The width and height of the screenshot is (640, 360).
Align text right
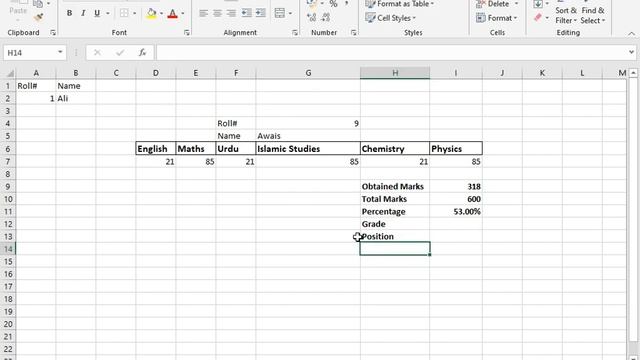[231, 13]
